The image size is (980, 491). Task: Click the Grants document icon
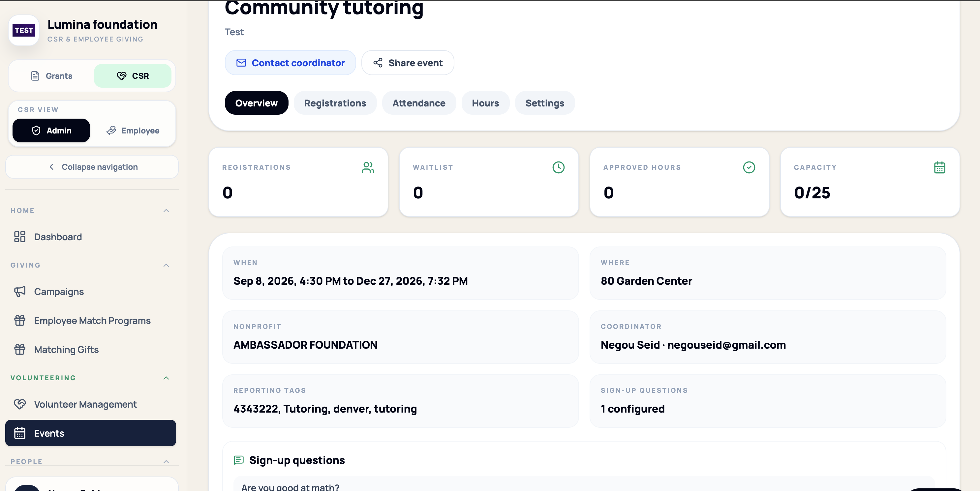tap(35, 76)
